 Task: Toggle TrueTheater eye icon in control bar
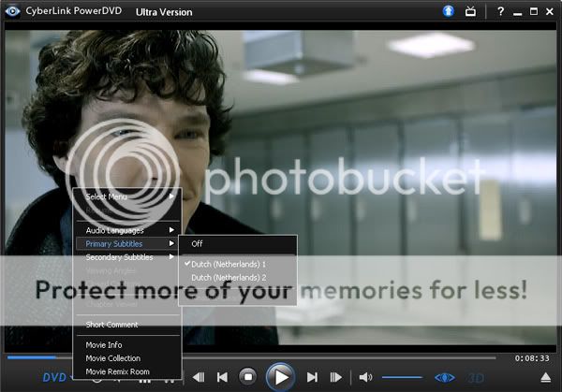445,378
